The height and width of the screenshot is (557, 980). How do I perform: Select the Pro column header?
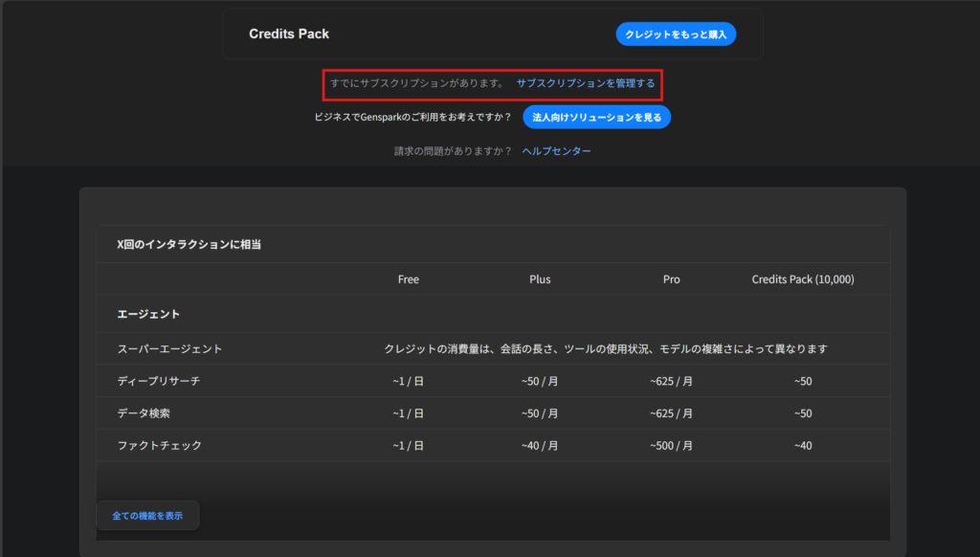(x=672, y=279)
